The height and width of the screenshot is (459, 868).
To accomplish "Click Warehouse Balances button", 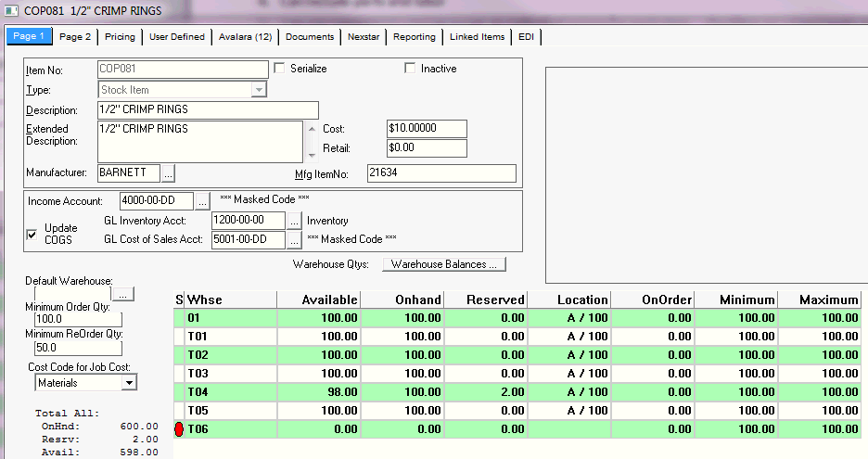I will tap(444, 264).
